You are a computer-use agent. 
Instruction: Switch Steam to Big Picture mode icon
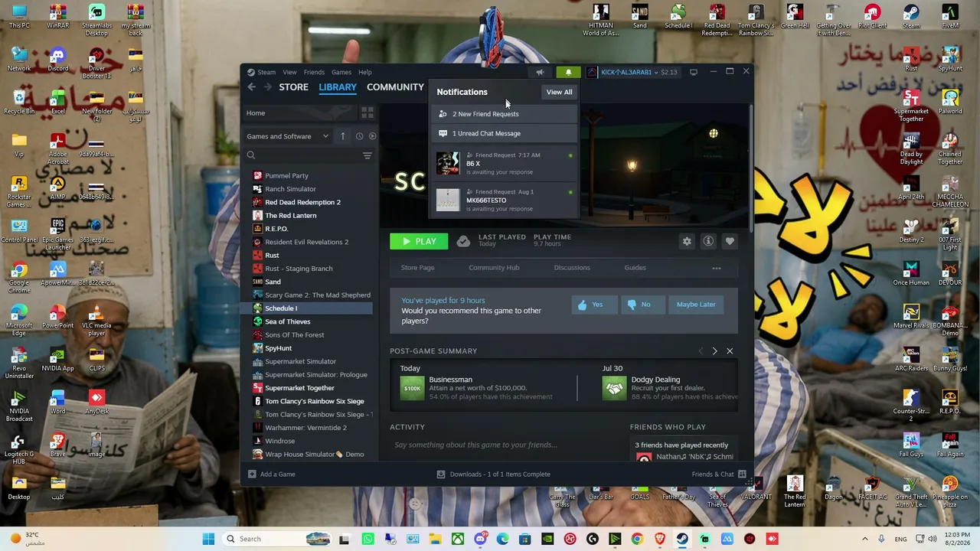[694, 72]
